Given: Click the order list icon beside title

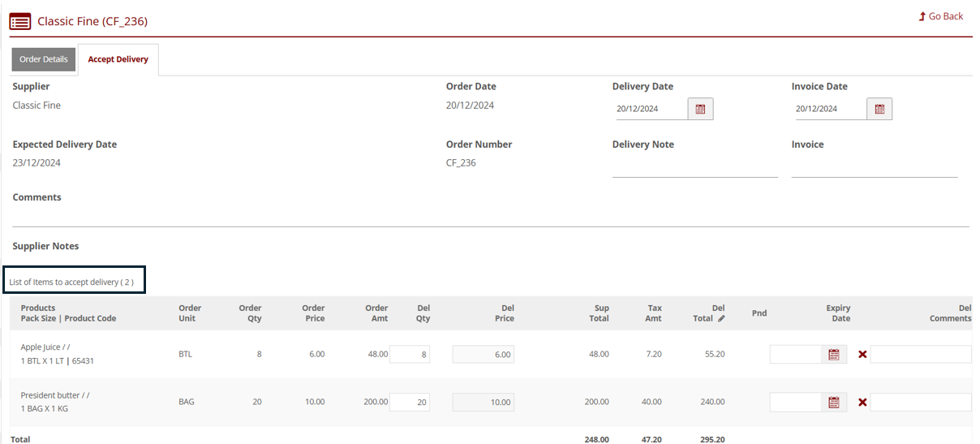Looking at the screenshot, I should pyautogui.click(x=20, y=22).
